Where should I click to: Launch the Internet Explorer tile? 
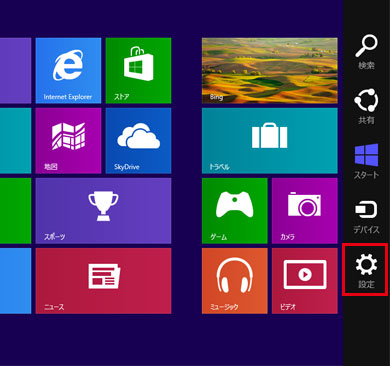click(x=68, y=71)
